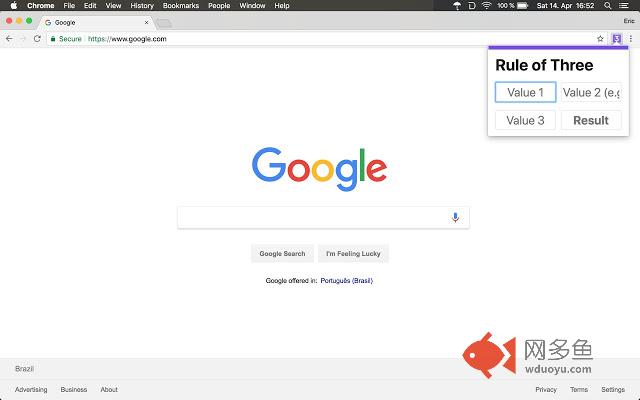Click the Result field in Rule of Three
The image size is (640, 400).
[591, 120]
